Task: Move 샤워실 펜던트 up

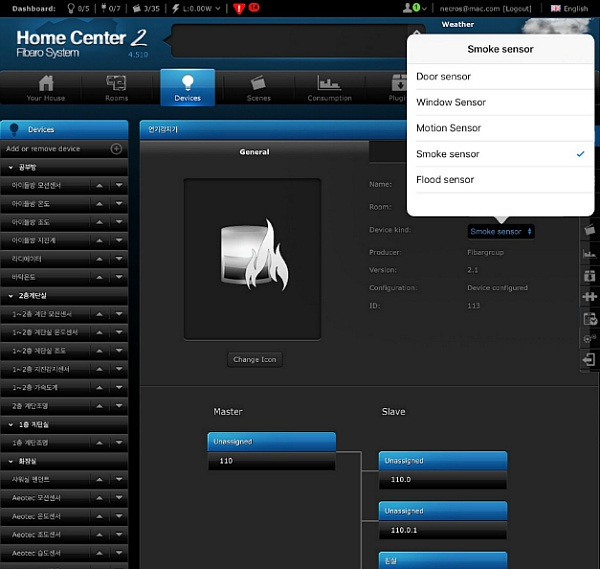Action: click(x=99, y=479)
